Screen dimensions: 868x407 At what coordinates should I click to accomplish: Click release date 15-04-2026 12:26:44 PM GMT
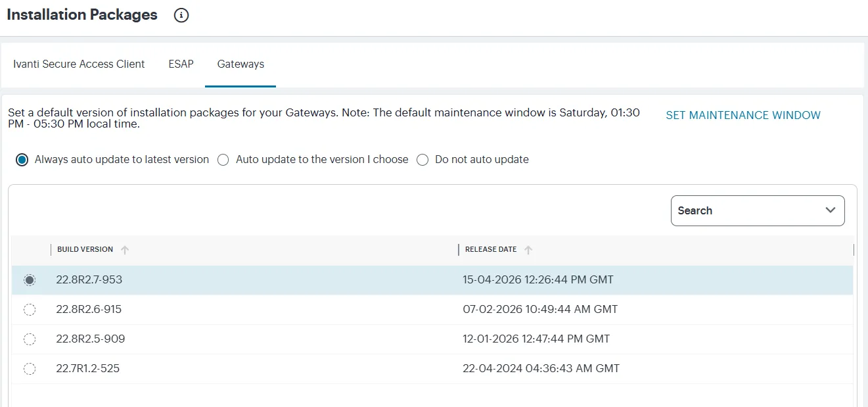tap(538, 280)
